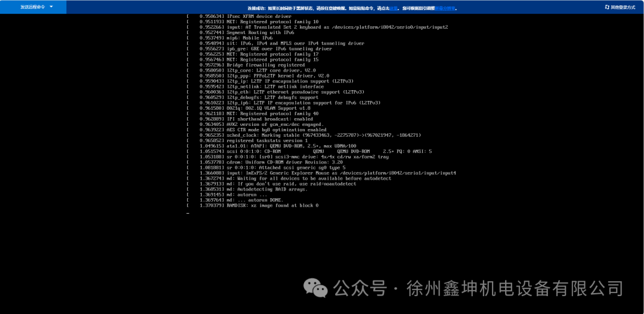Click 'IPI shorthand broadcast: enabled' line
Screen dimensions: 644x314
pyautogui.click(x=250, y=119)
